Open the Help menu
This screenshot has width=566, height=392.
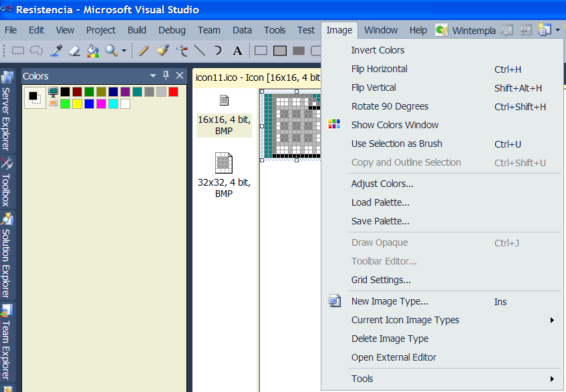pyautogui.click(x=418, y=30)
